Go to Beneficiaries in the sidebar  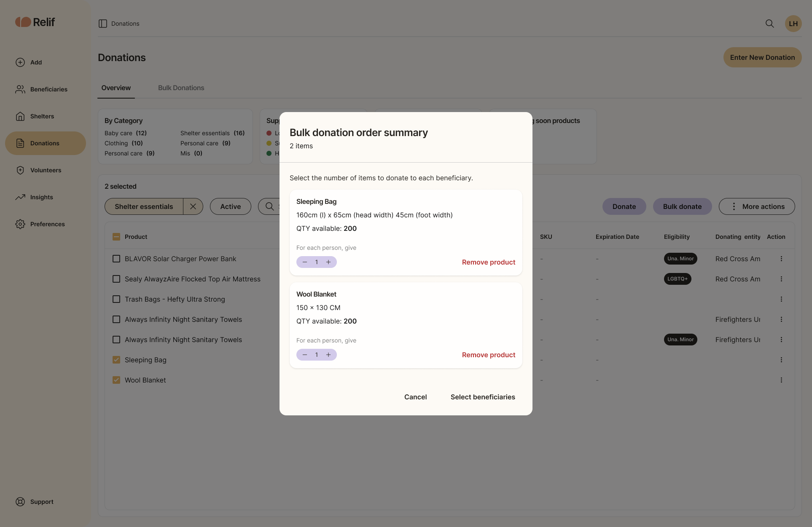(x=41, y=89)
